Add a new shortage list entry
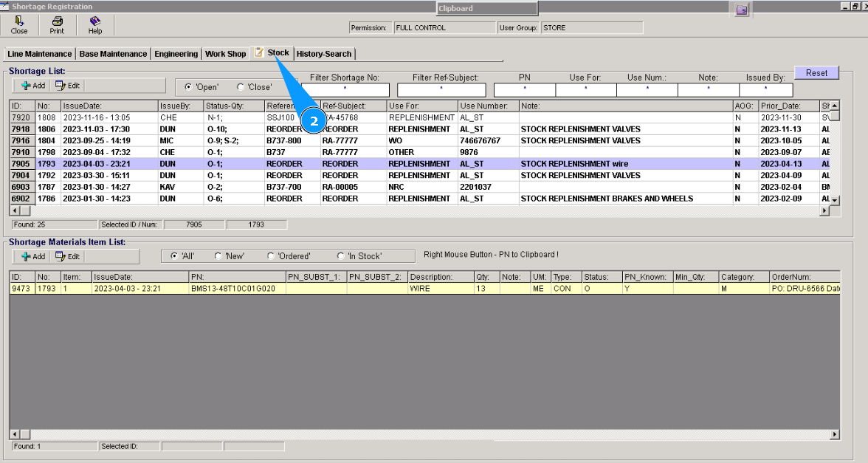The image size is (868, 463). (x=33, y=86)
